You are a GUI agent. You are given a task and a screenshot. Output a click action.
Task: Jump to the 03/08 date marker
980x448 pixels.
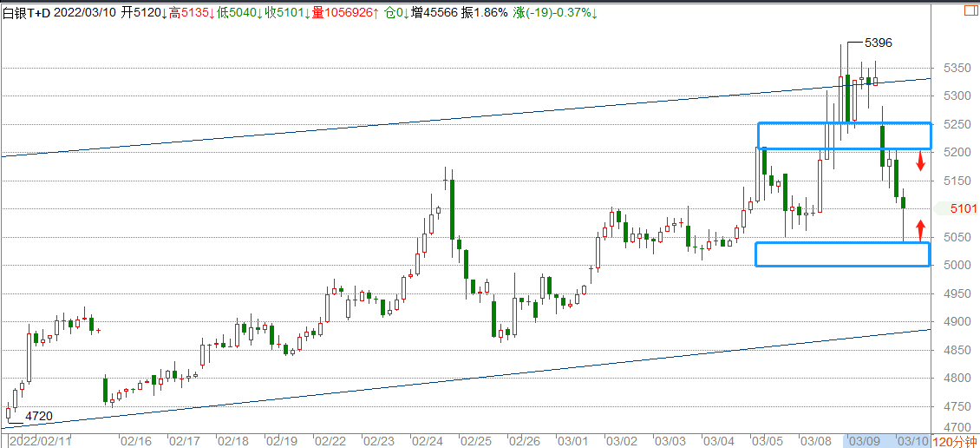(x=814, y=441)
